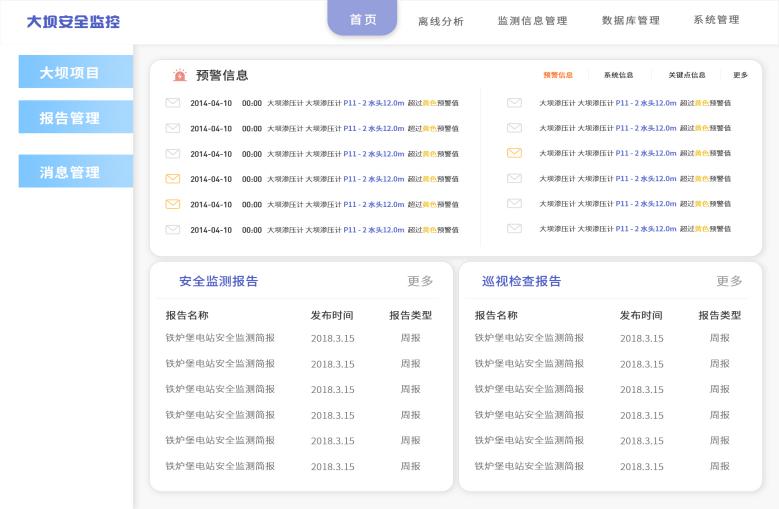Click the 巡视检查报告 panel title
This screenshot has height=509, width=779.
click(521, 281)
